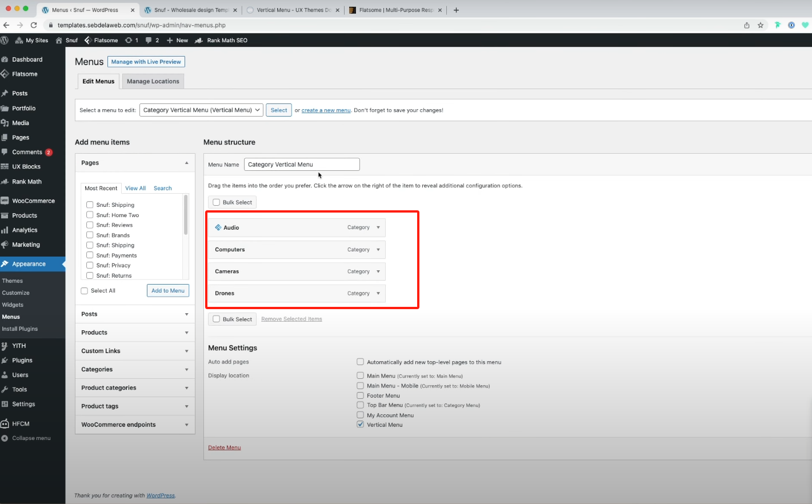Image resolution: width=812 pixels, height=504 pixels.
Task: Click the WordPress logo in admin bar
Action: click(5, 41)
